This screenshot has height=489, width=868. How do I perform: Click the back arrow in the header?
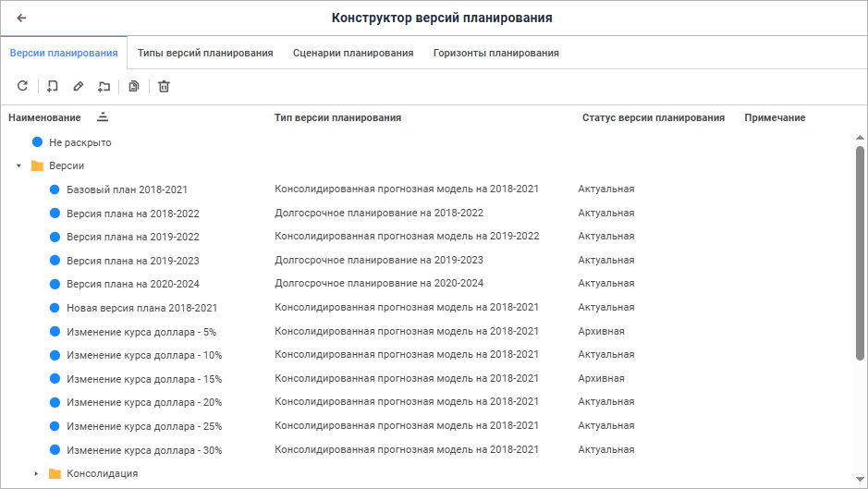[x=21, y=18]
